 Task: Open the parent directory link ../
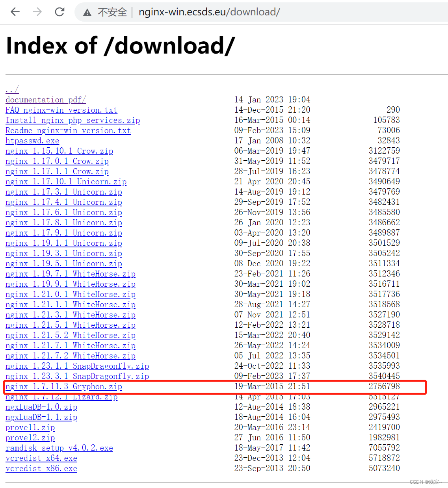tap(11, 89)
